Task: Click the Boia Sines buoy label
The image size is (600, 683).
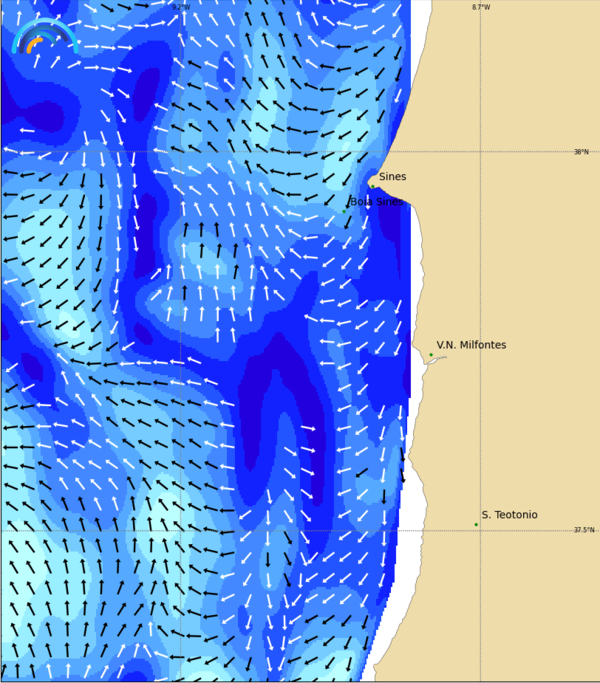Action: coord(377,202)
